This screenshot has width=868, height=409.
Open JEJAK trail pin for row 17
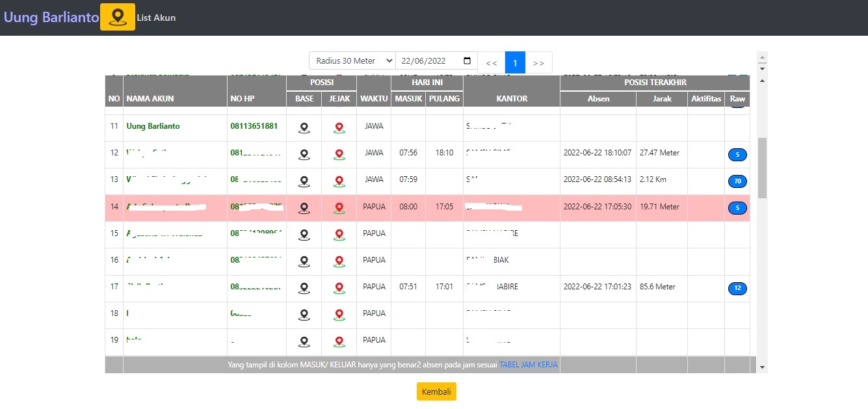339,287
